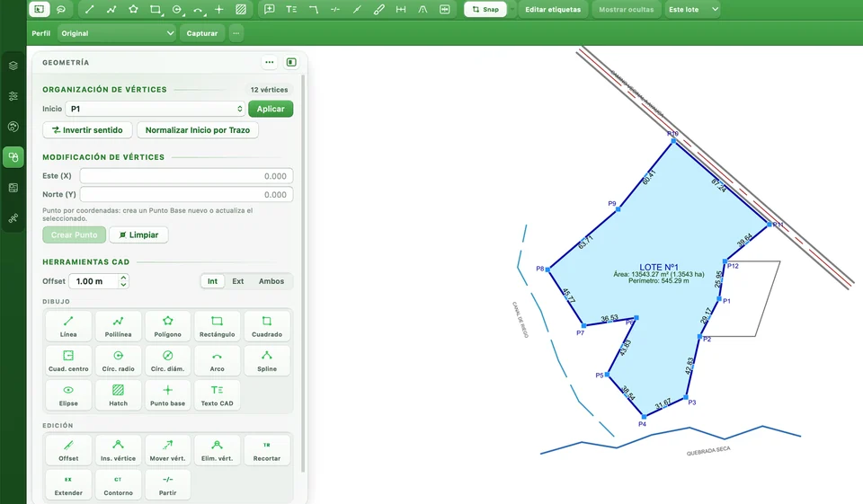Open the layers panel from sidebar
This screenshot has height=504, width=863.
tap(13, 66)
